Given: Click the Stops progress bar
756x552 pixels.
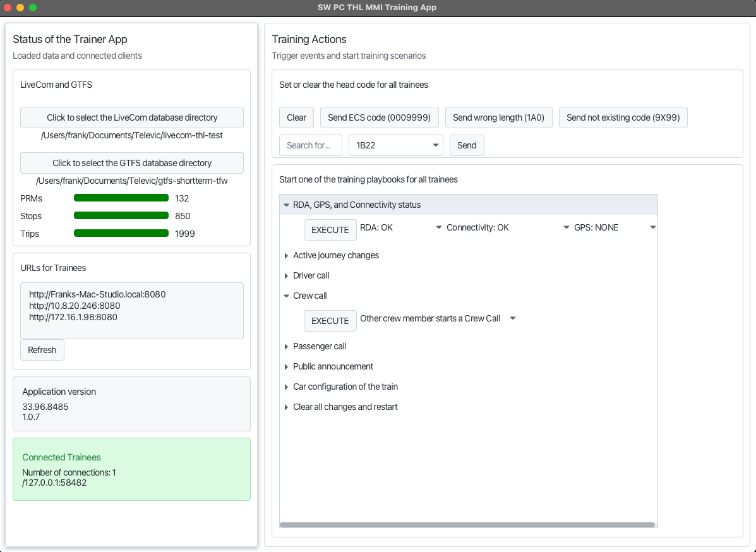Looking at the screenshot, I should 121,216.
